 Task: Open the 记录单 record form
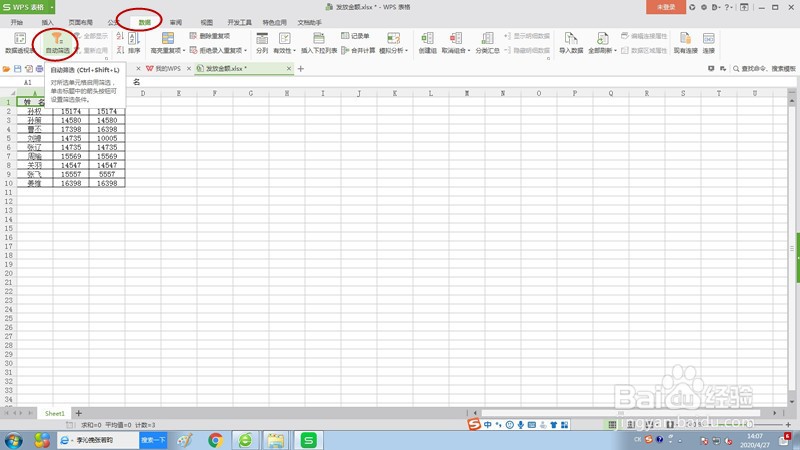[x=355, y=36]
